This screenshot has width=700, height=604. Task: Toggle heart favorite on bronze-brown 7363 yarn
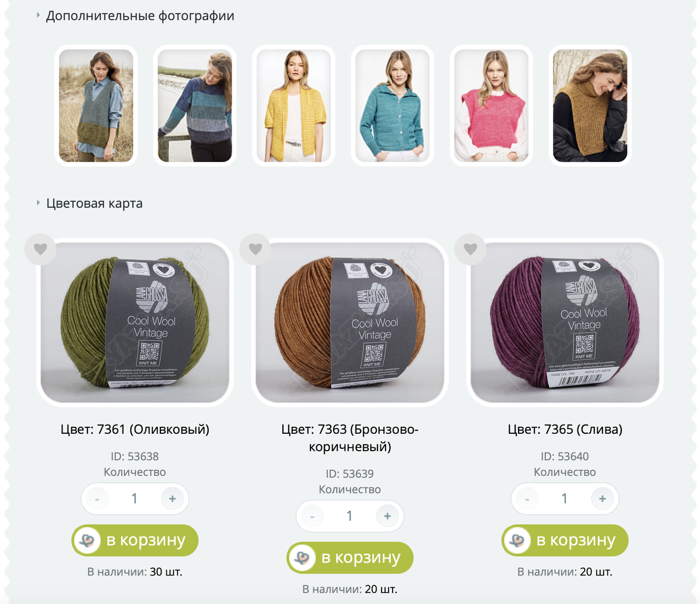pos(256,249)
